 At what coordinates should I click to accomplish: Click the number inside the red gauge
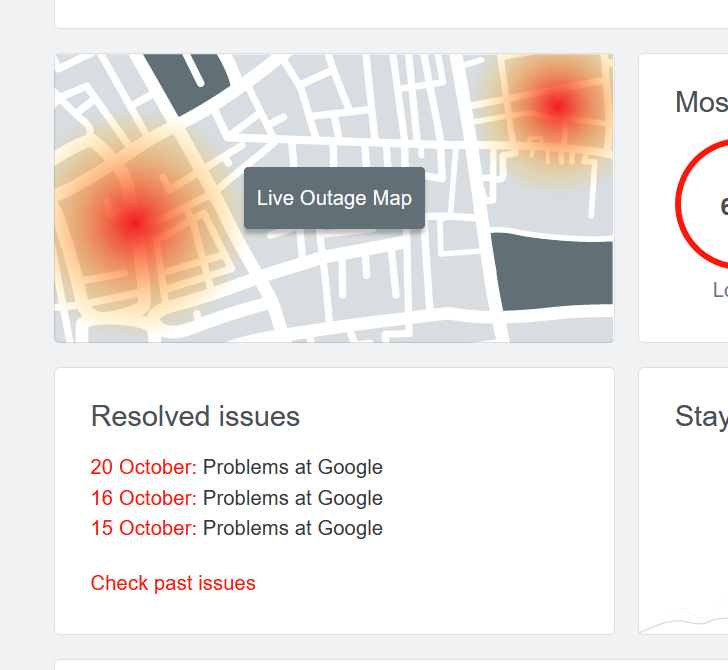pos(723,207)
